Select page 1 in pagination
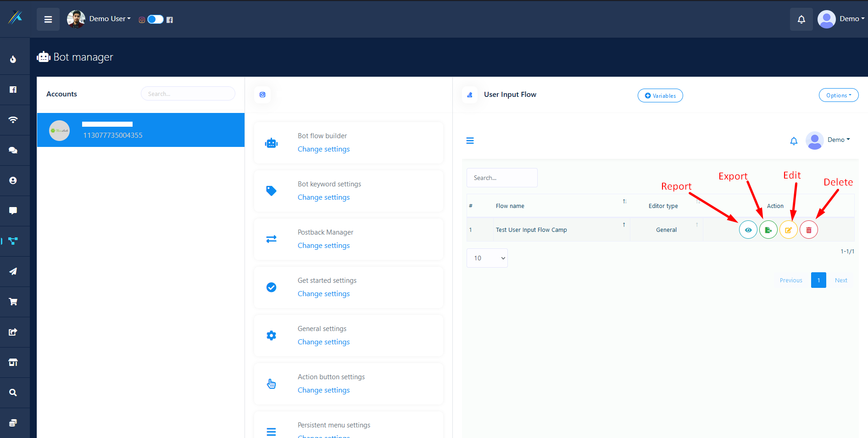 click(818, 280)
